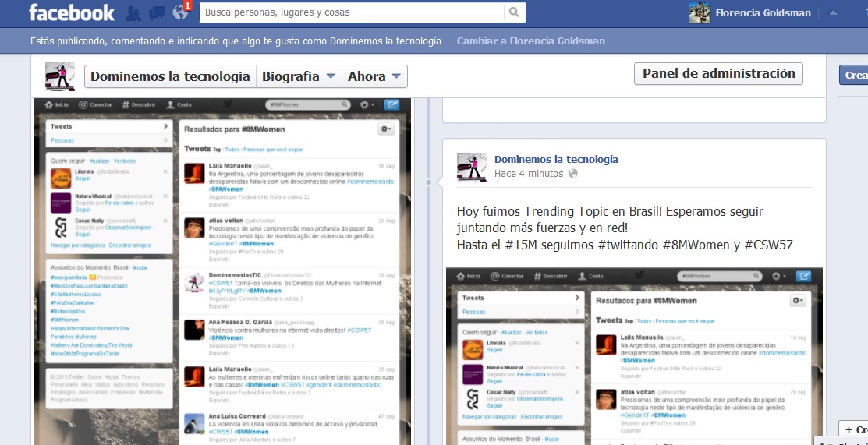Open the Ahora dropdown
Screen dimensions: 868x445
click(x=375, y=76)
